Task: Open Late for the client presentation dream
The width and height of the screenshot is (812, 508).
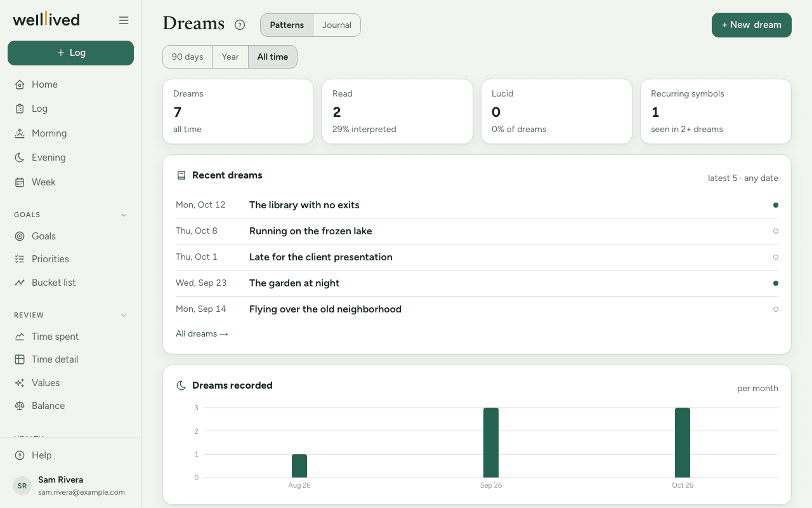Action: click(x=477, y=257)
